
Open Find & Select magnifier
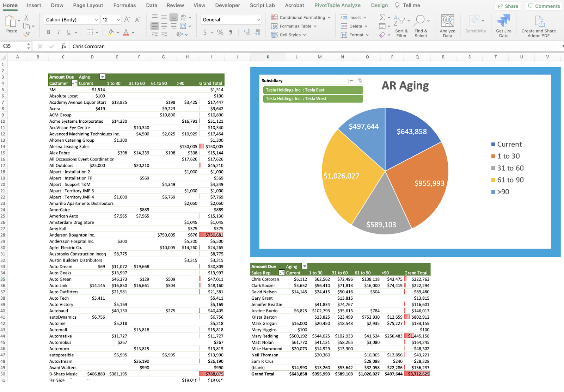pos(421,26)
